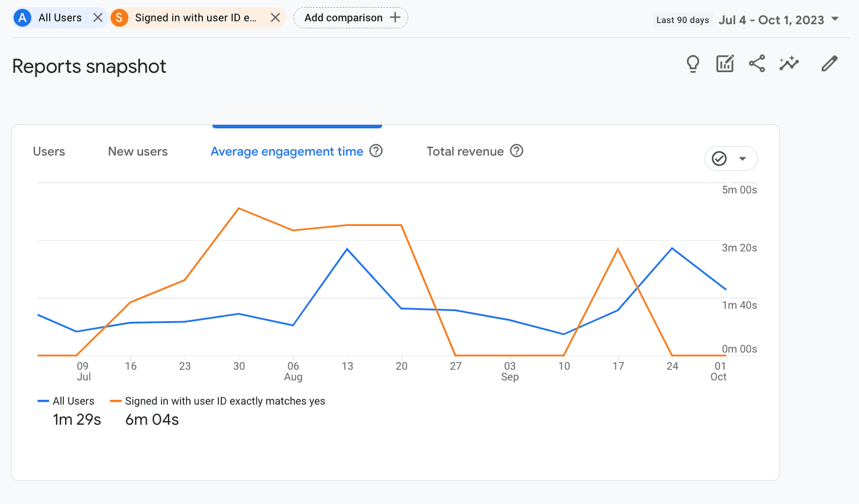Image resolution: width=859 pixels, height=504 pixels.
Task: Remove the Signed in with user ID comparison
Action: pos(275,18)
